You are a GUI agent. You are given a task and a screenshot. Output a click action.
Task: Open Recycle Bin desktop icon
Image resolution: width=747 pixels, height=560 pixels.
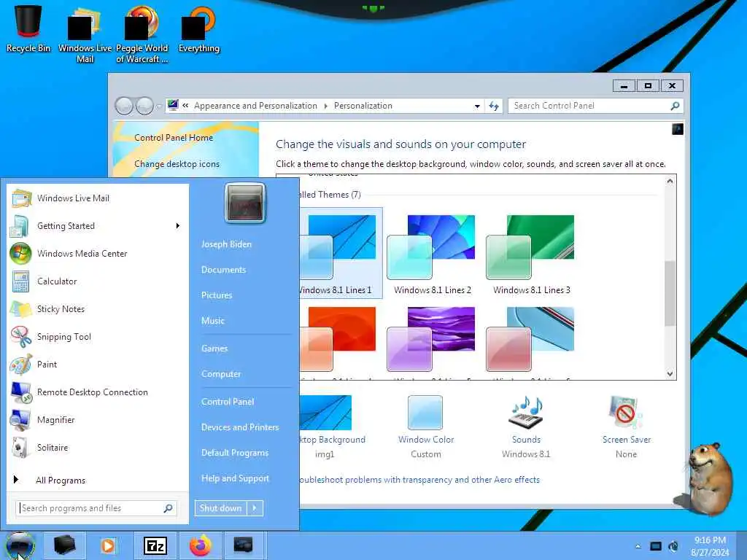pyautogui.click(x=28, y=28)
